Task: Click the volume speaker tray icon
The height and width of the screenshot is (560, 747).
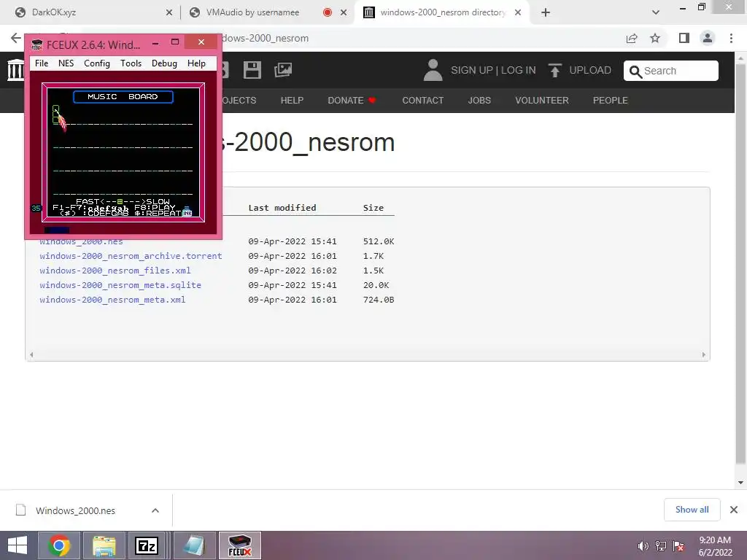Action: tap(643, 546)
